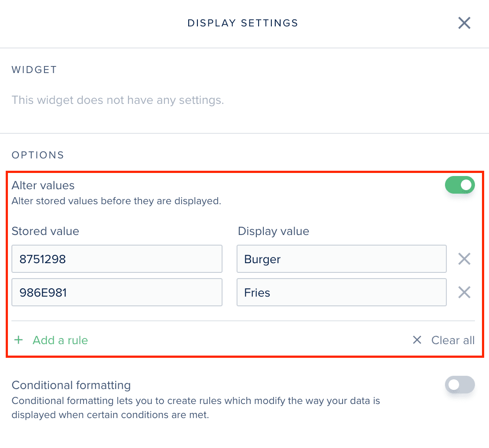
Task: Click the Fries display value field
Action: click(341, 292)
